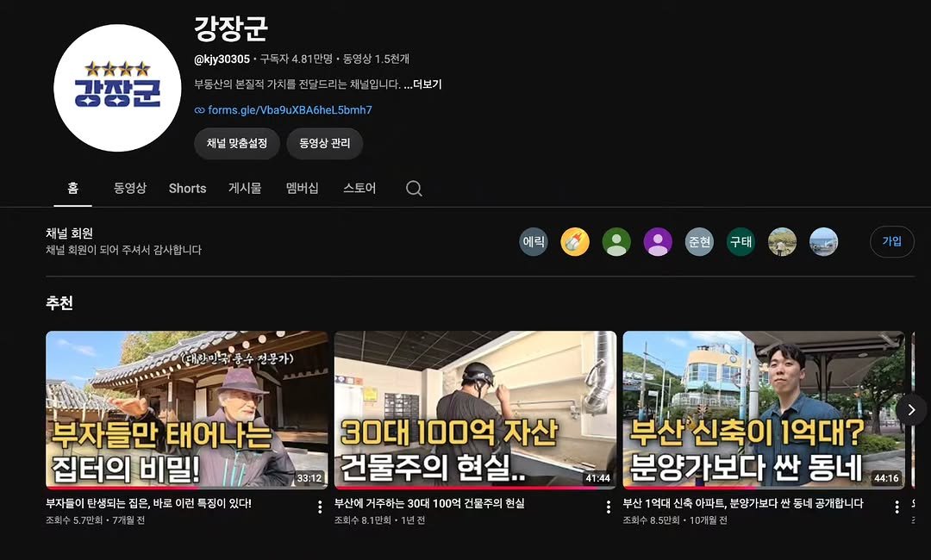The image size is (931, 560).
Task: Click the green default member avatar
Action: click(x=616, y=242)
